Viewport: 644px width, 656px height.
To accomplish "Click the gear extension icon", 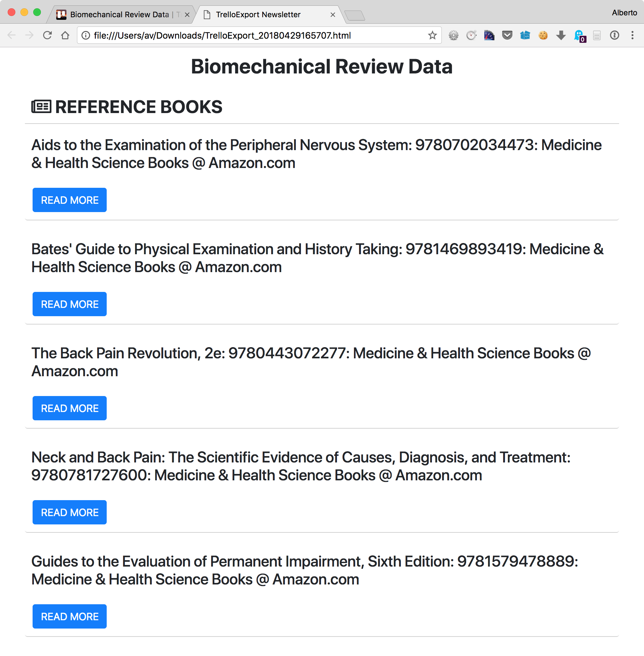I will coord(454,35).
